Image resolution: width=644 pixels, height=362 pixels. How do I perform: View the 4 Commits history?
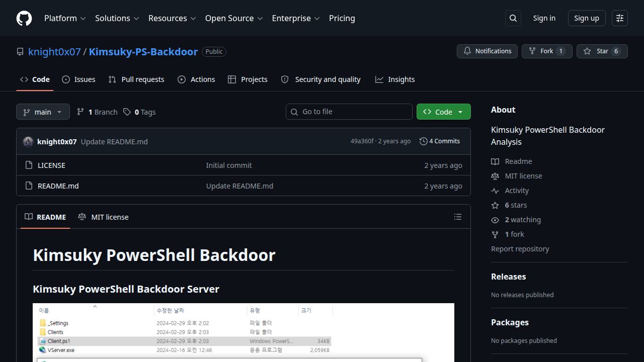[440, 141]
